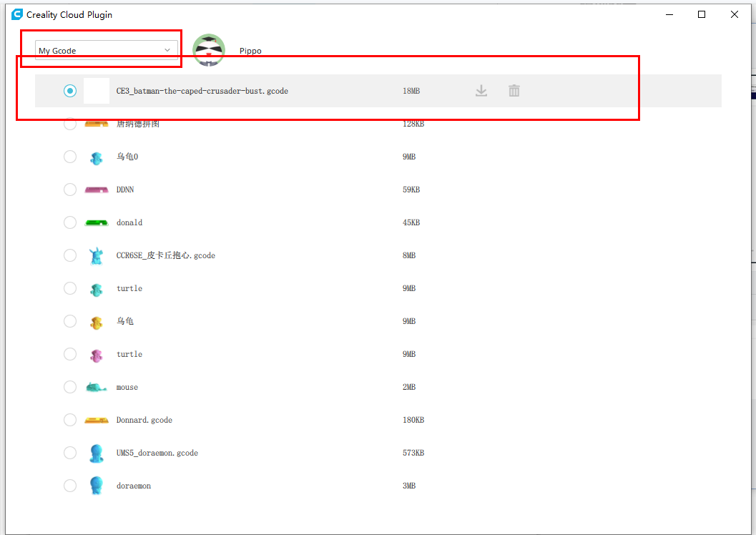Open the My Gcode dropdown
This screenshot has height=535, width=756.
[104, 51]
